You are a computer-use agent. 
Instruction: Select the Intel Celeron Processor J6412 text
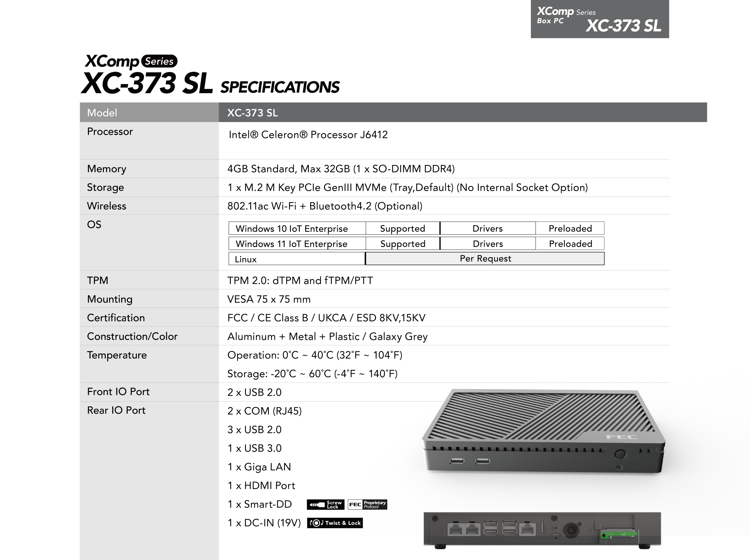(x=308, y=135)
